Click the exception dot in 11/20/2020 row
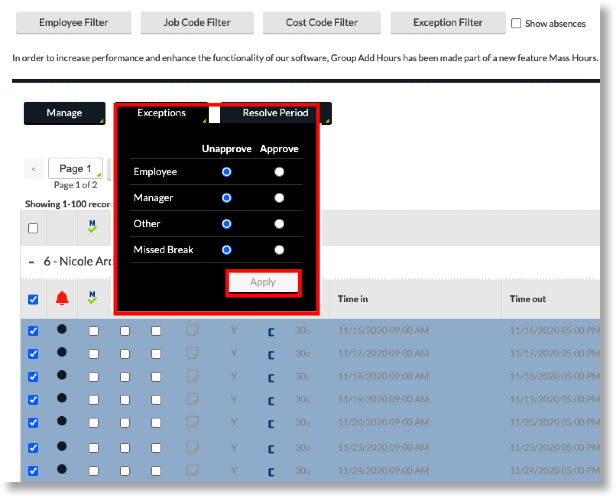This screenshot has height=498, width=616. [x=62, y=421]
